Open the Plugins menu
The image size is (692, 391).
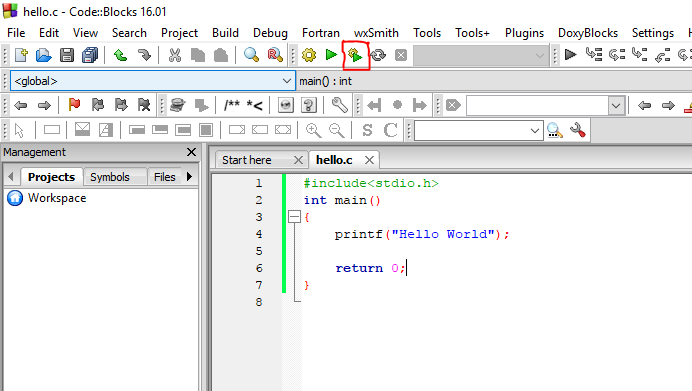click(524, 33)
